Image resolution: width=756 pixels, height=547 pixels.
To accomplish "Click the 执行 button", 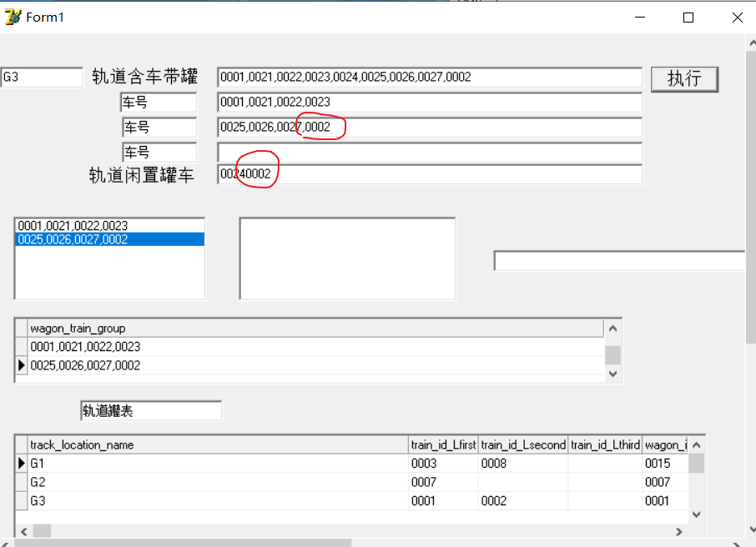I will coord(684,79).
